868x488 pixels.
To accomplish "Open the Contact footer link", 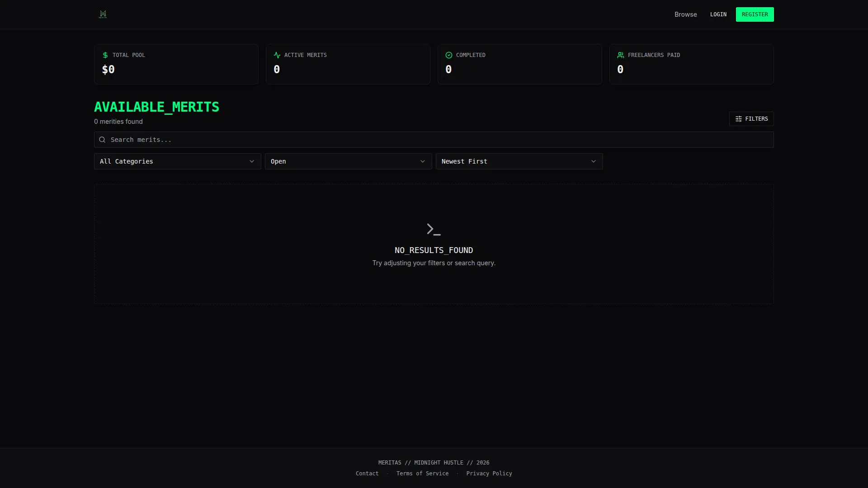I will [x=367, y=474].
